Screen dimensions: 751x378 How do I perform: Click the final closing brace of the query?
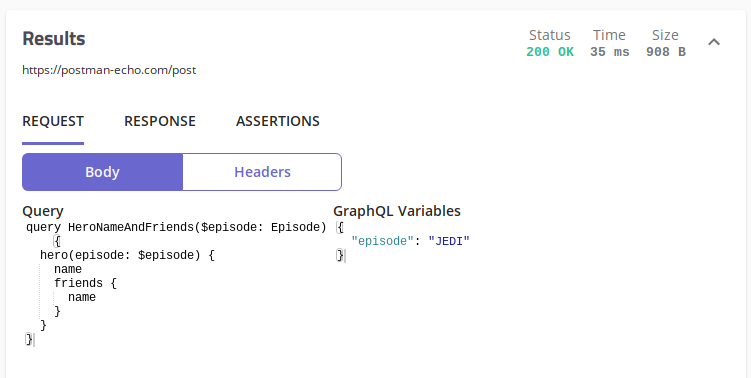[x=29, y=340]
